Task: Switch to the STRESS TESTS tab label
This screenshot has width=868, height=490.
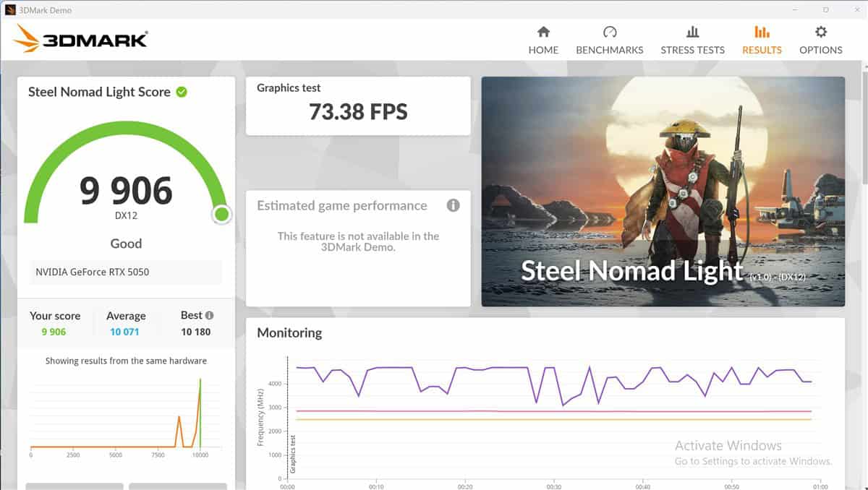Action: pos(692,50)
